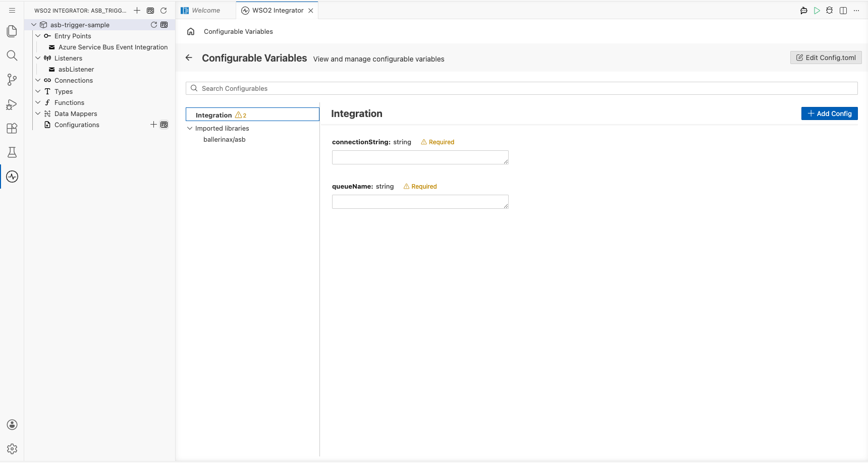Focus the Search Configurables field
Screen dimensions: 868x463
[521, 88]
